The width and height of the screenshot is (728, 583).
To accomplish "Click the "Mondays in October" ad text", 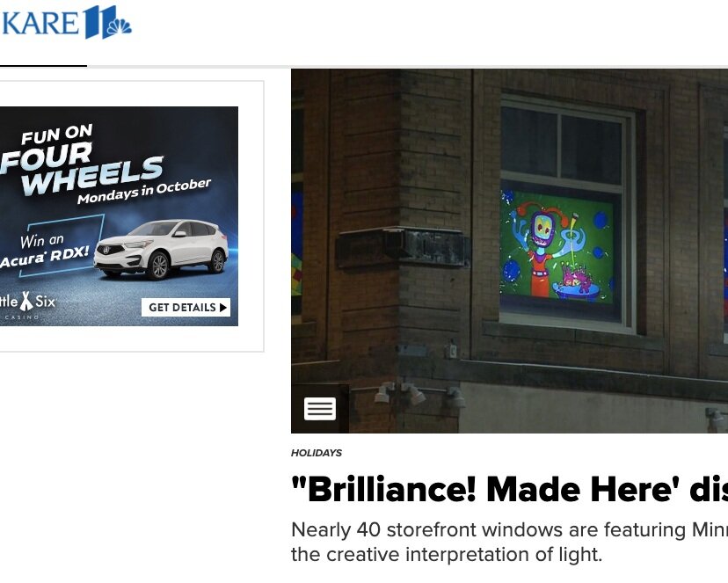I will coord(144,191).
